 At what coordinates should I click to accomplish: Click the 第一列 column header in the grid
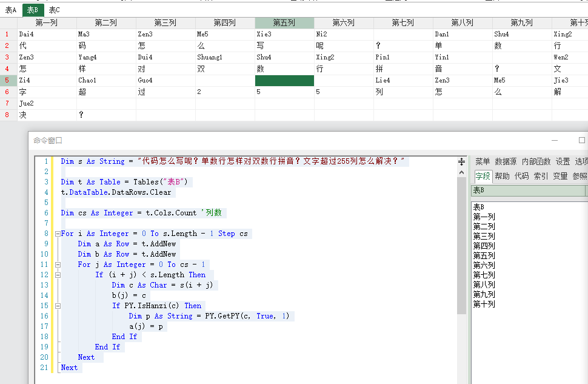pyautogui.click(x=47, y=23)
